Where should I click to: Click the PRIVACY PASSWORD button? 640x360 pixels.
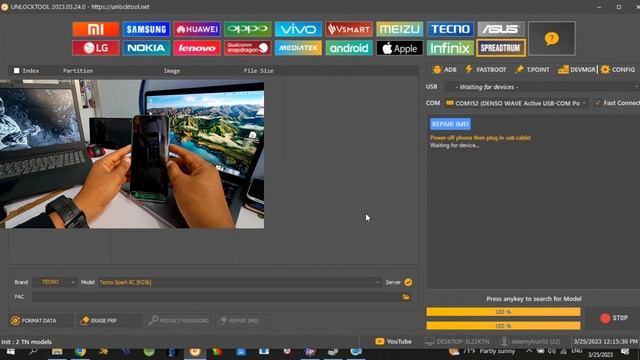[x=179, y=320]
